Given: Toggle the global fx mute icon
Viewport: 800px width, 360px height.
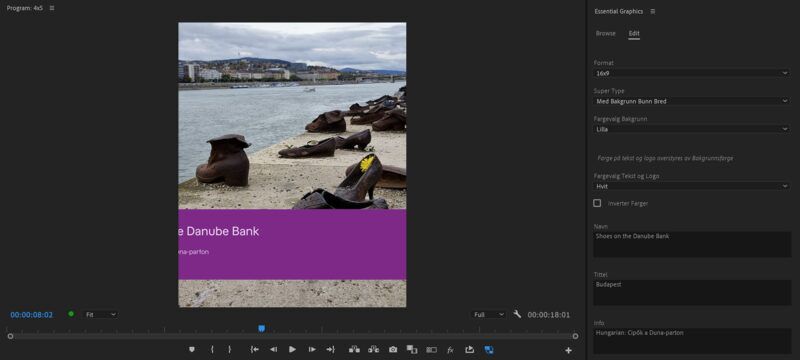Looking at the screenshot, I should point(451,350).
